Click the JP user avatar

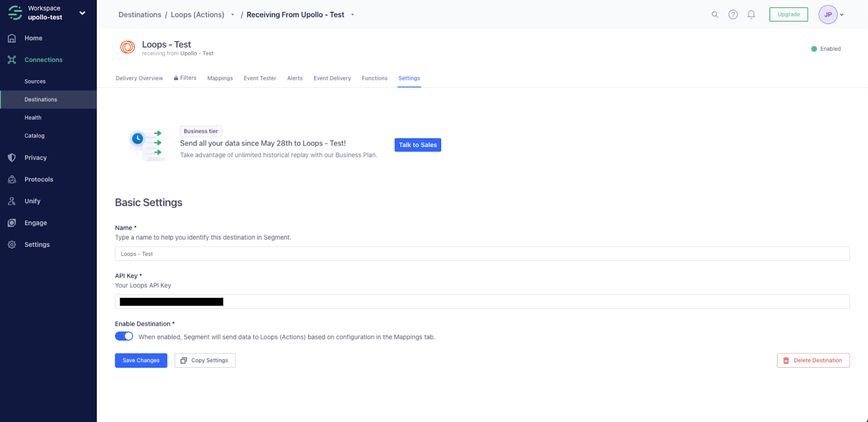[x=828, y=15]
